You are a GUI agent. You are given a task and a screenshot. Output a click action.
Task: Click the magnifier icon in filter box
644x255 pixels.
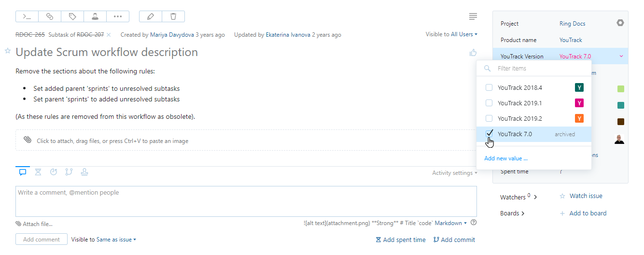tap(488, 69)
